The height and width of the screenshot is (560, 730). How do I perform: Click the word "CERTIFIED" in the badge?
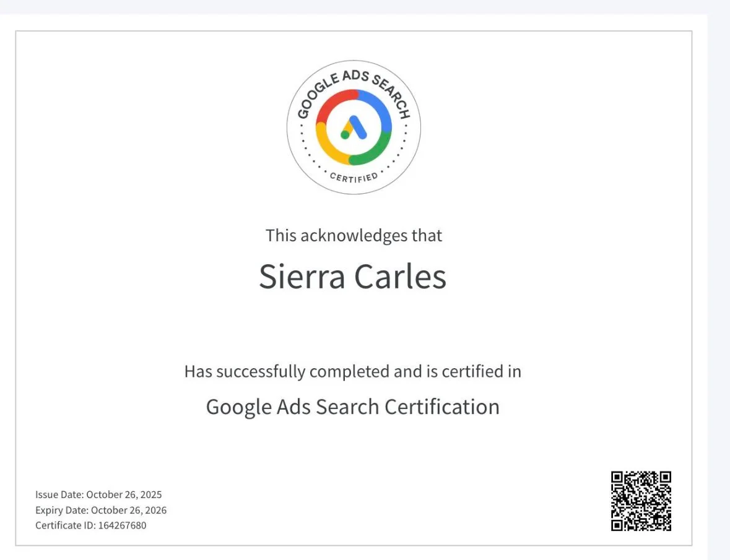tap(354, 178)
